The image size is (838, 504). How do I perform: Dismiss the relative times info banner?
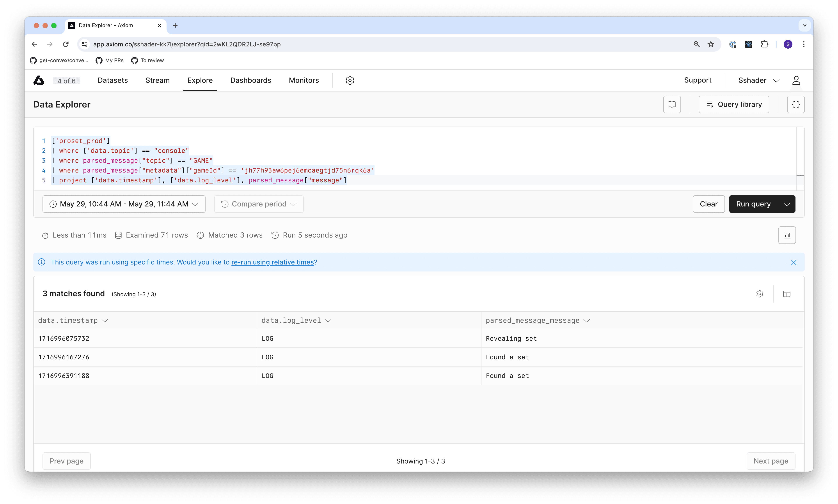click(x=794, y=262)
